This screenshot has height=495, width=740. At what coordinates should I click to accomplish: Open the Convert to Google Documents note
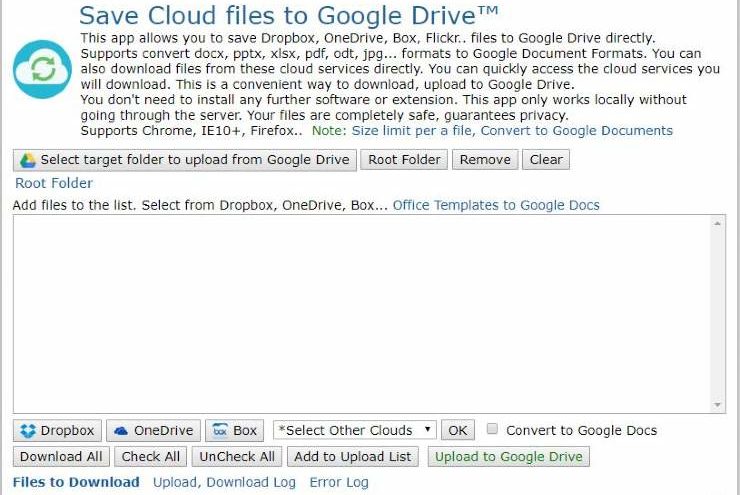[577, 131]
